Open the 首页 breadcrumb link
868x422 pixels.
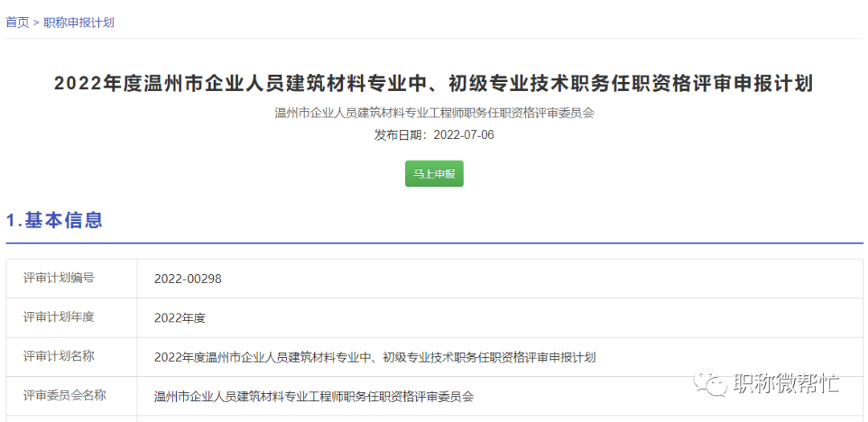click(17, 23)
